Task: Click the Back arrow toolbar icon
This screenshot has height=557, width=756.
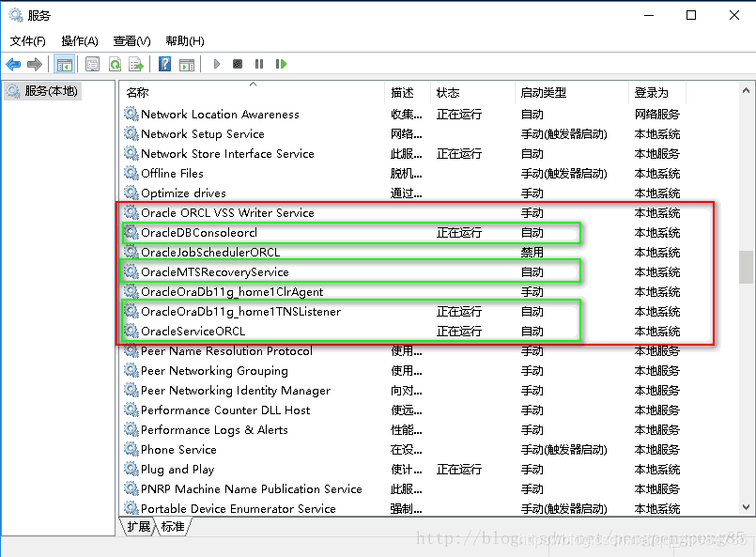Action: (x=13, y=64)
